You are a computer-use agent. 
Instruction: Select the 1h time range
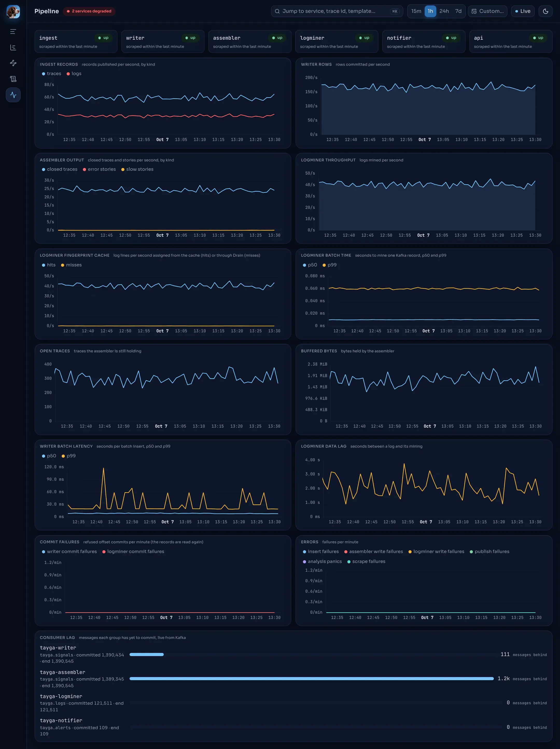click(x=430, y=11)
